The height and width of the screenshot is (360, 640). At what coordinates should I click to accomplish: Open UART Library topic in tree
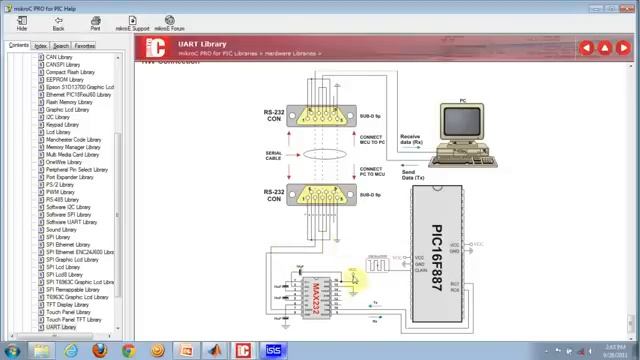tap(61, 327)
